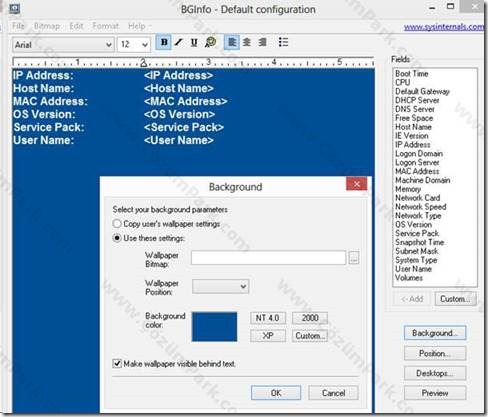
Task: Click <IP Address> placeholder in editor
Action: 178,75
